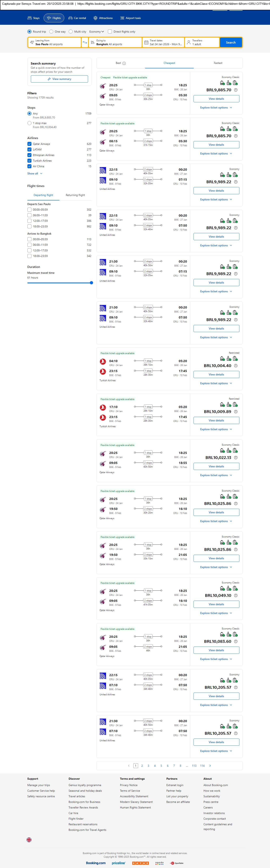This screenshot has width=270, height=868.
Task: Click the next page arrow in pagination
Action: pyautogui.click(x=210, y=765)
